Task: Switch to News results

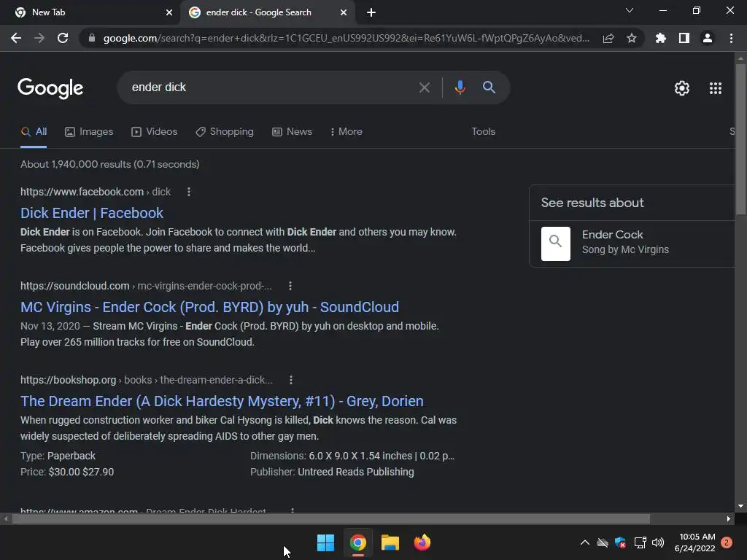Action: (x=292, y=131)
